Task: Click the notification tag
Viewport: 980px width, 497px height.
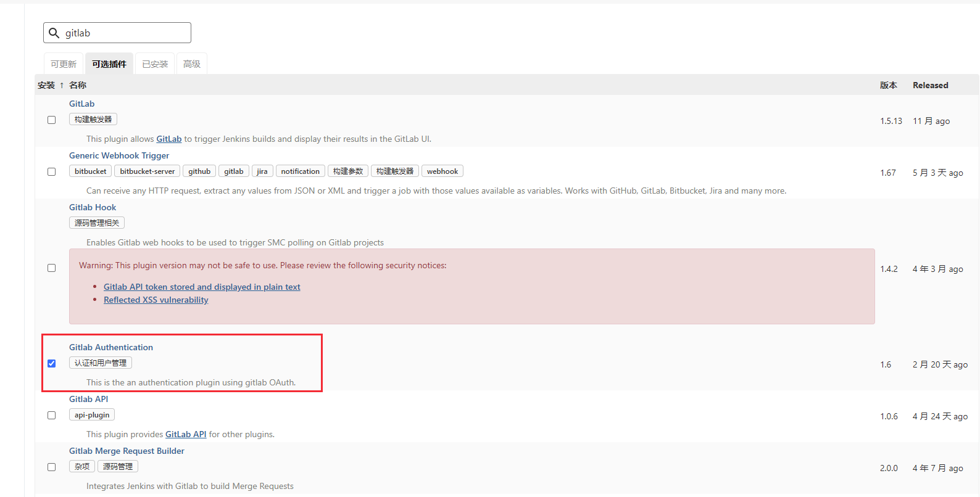Action: point(301,171)
